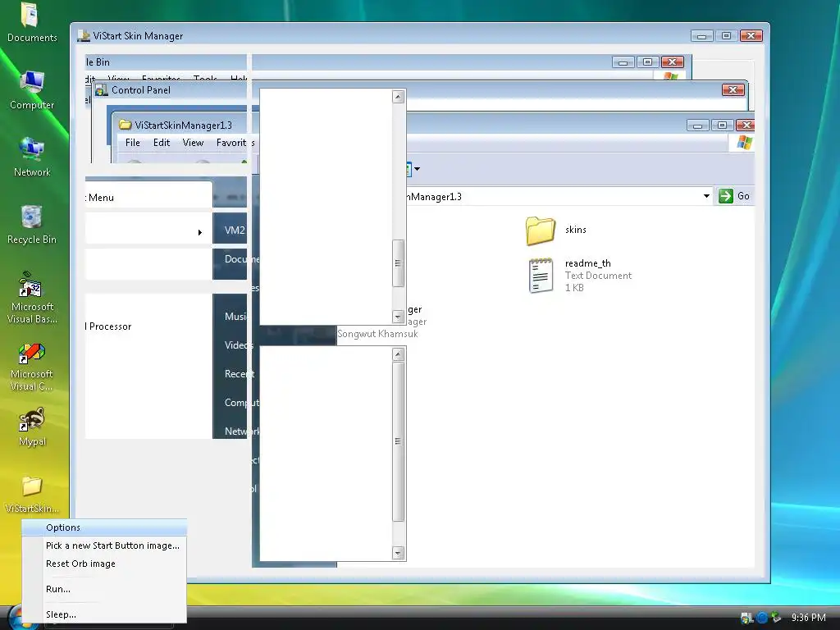The width and height of the screenshot is (840, 630).
Task: Select the readme_th text document icon
Action: [541, 276]
